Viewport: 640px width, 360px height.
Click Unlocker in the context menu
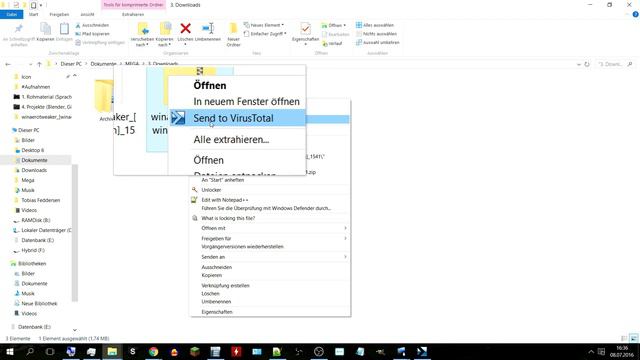click(x=211, y=190)
